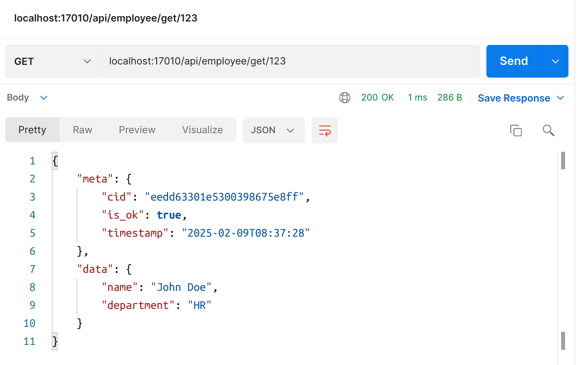Open the Visualize tab
Image resolution: width=588 pixels, height=365 pixels.
(x=202, y=130)
